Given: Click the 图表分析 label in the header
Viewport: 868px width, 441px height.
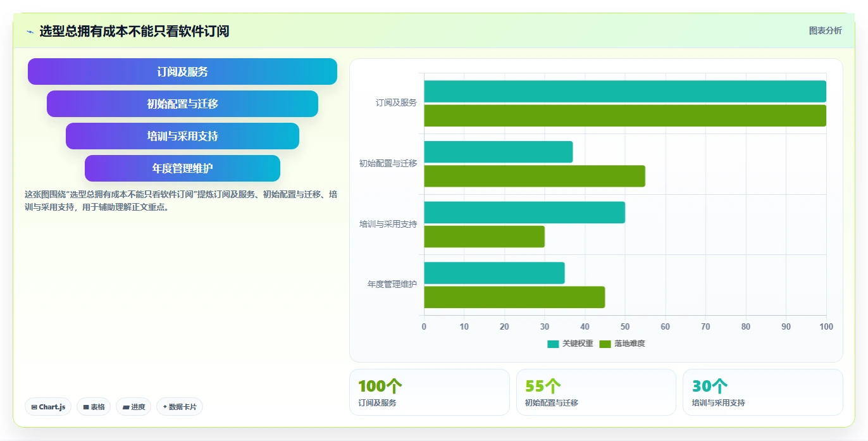Looking at the screenshot, I should pos(825,30).
